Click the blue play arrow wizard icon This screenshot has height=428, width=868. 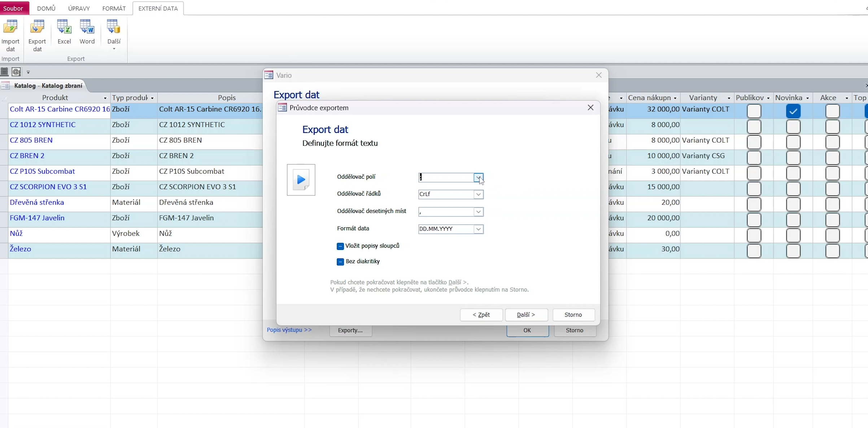[x=301, y=180]
